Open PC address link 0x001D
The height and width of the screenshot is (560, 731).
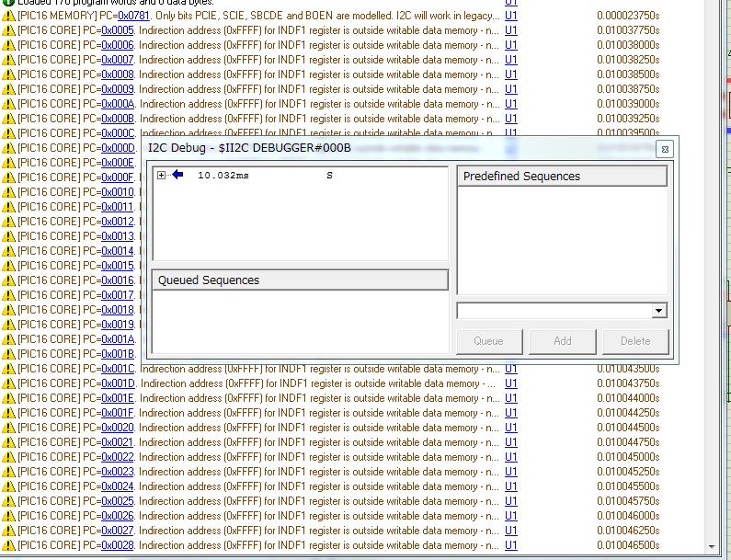(x=118, y=383)
